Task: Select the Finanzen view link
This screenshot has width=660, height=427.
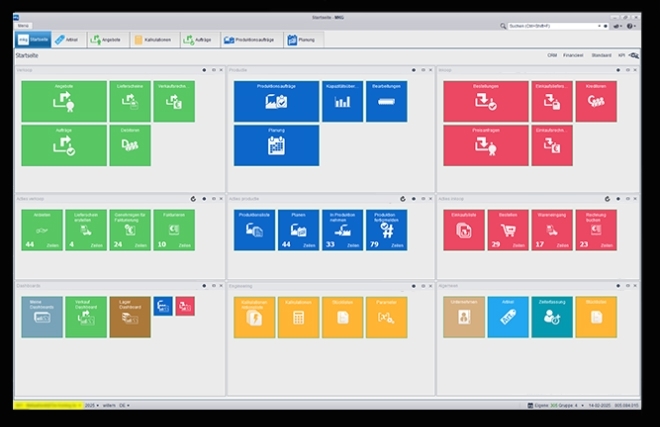Action: tap(573, 57)
